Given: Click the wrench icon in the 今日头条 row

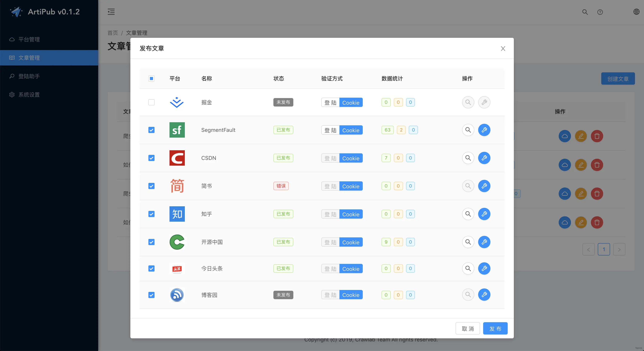Looking at the screenshot, I should click(x=484, y=268).
